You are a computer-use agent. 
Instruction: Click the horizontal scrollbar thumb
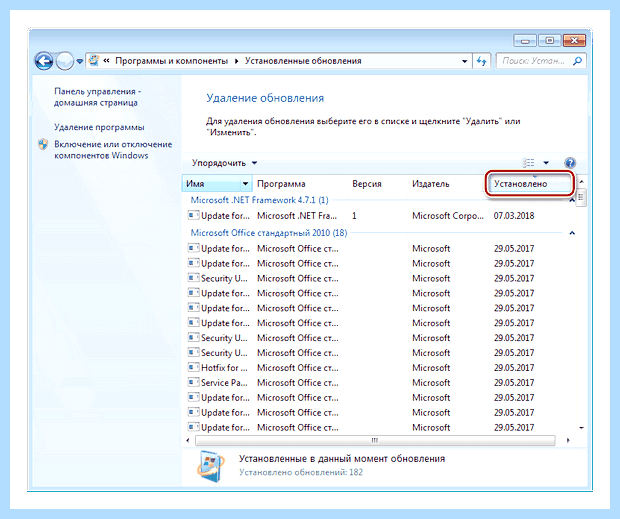375,440
